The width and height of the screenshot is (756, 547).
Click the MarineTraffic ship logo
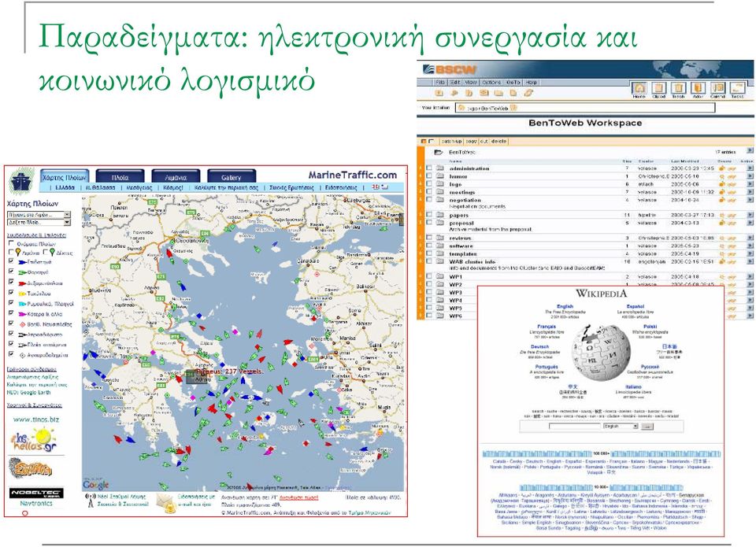click(x=22, y=182)
